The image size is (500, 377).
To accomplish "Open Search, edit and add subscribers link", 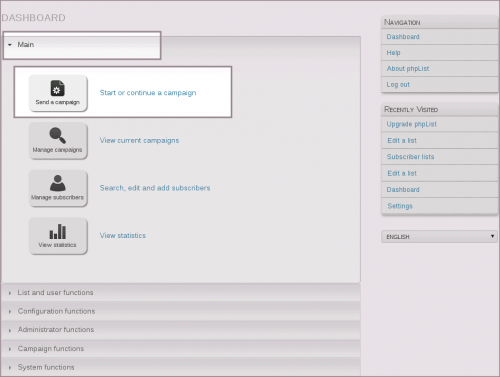I will coord(155,188).
